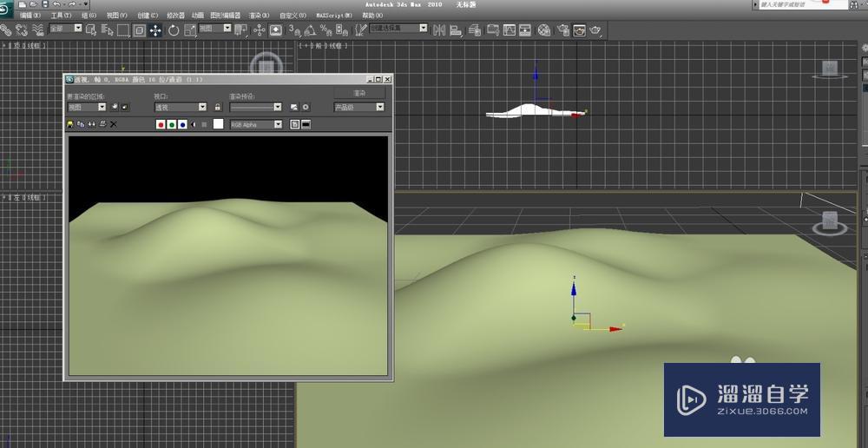The width and height of the screenshot is (868, 448).
Task: Toggle the Keyboard Shortcut Override button
Action: point(276,30)
